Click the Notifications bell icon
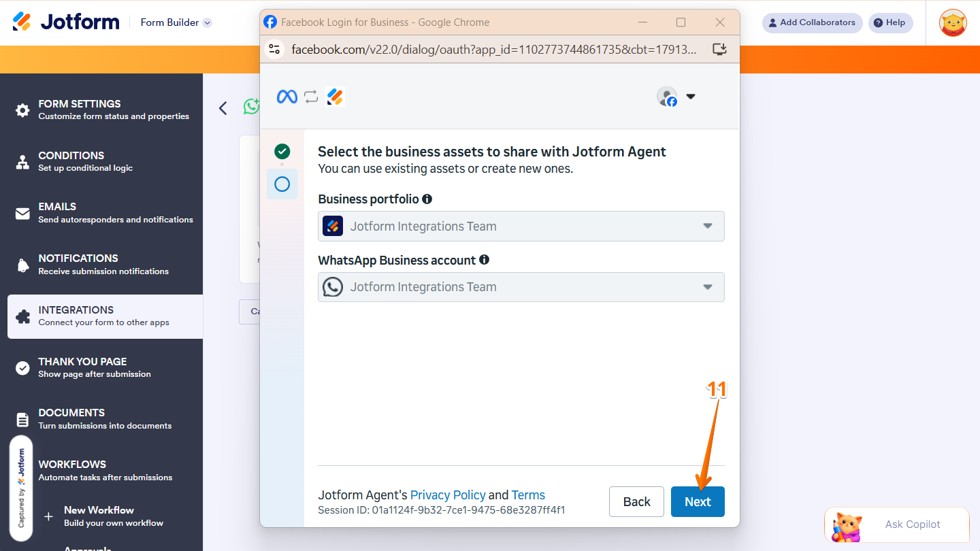The height and width of the screenshot is (551, 980). (x=22, y=265)
